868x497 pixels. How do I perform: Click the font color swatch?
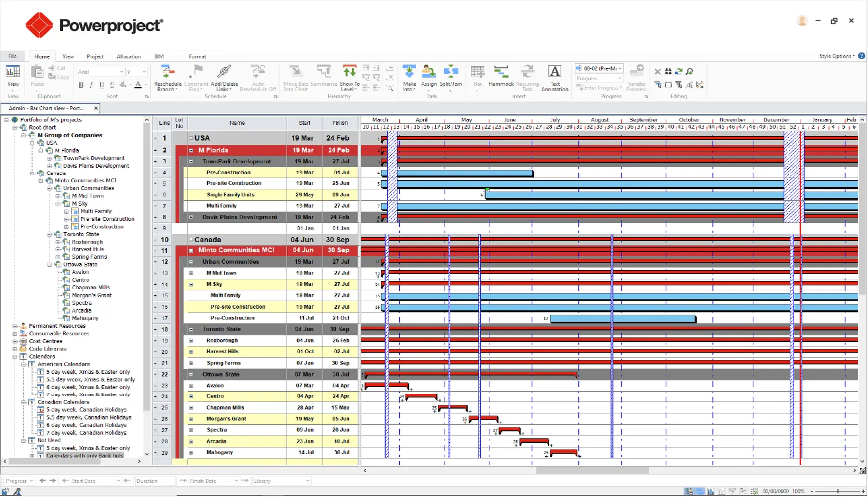pyautogui.click(x=138, y=85)
